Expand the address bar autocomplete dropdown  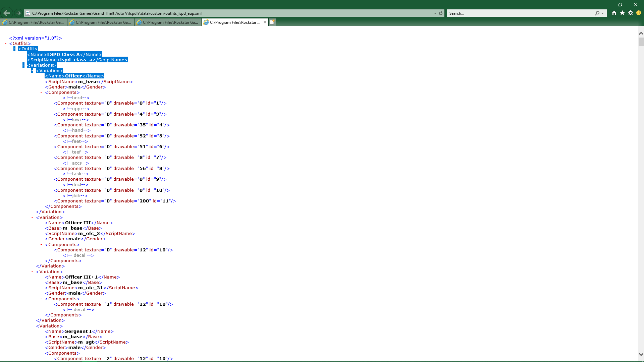tap(435, 13)
